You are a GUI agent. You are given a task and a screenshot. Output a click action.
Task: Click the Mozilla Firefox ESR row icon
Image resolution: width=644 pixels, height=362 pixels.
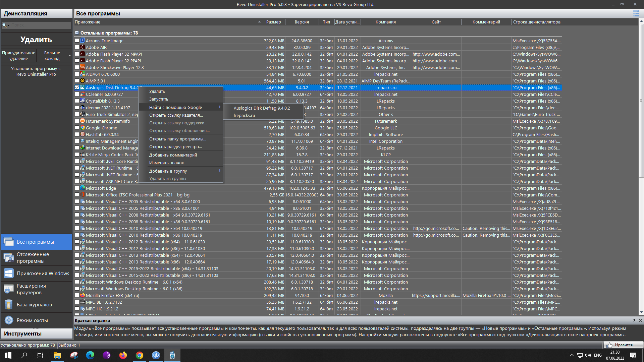pyautogui.click(x=83, y=295)
